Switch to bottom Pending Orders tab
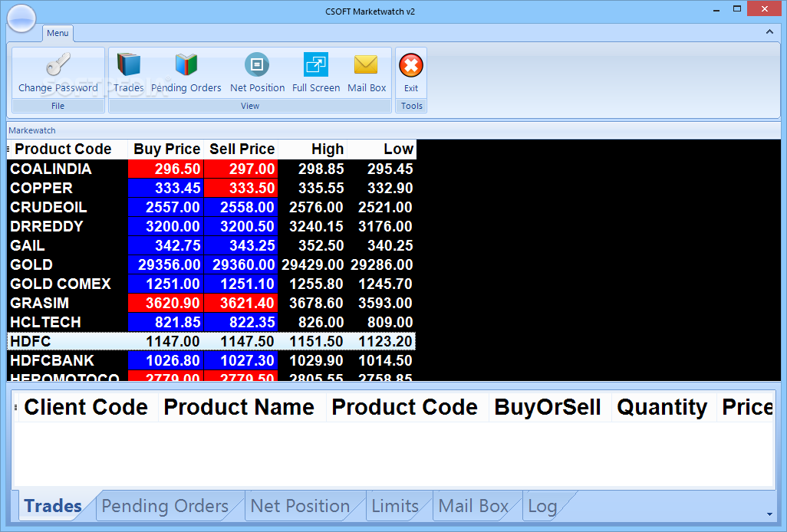This screenshot has width=787, height=532. 165,506
